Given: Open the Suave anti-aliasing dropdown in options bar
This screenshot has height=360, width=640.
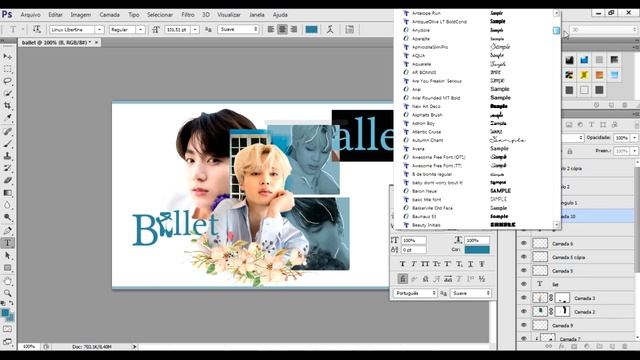Looking at the screenshot, I should 238,29.
